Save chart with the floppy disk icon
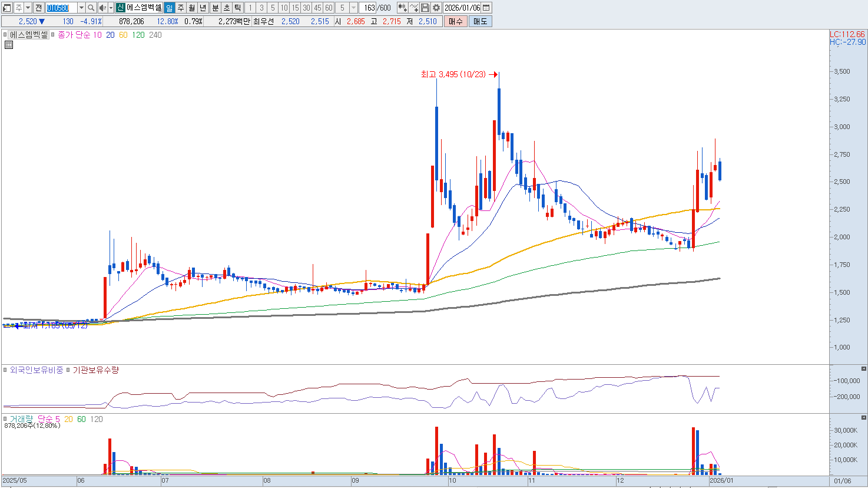868x488 pixels. pos(425,8)
